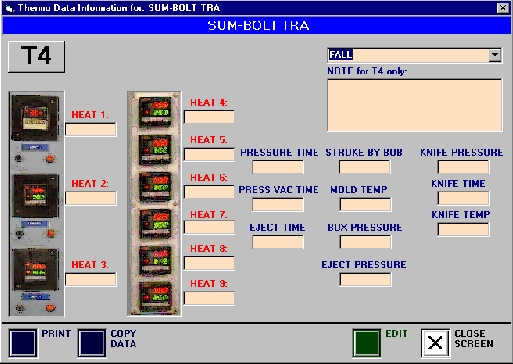Click the SUM-BOLT TRA blue header
The image size is (513, 364).
pos(256,26)
